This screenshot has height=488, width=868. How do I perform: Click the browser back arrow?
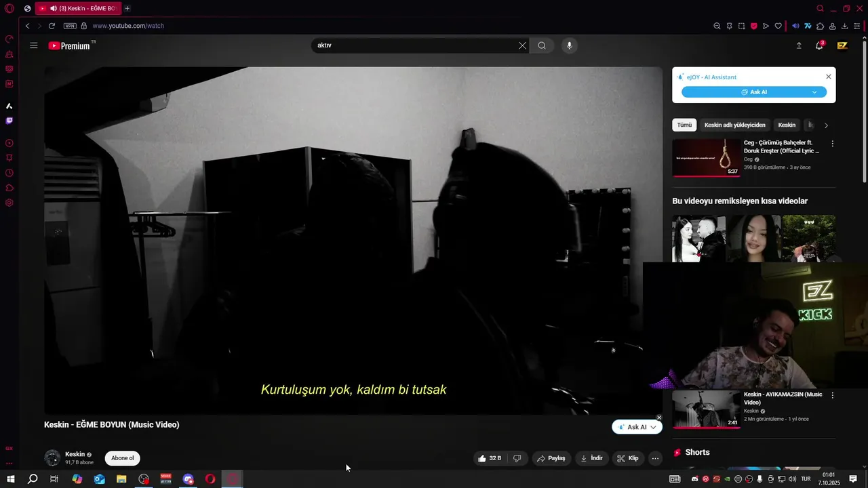tap(27, 26)
